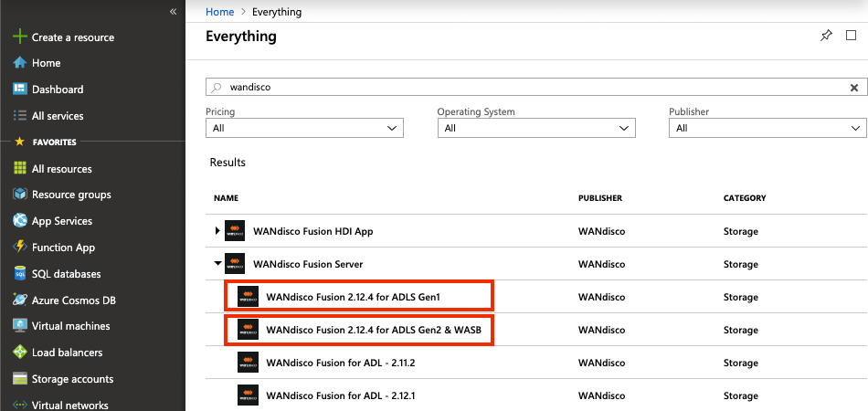Select WANdisco Fusion for ADL - 2.11.2
Viewport: 868px width, 411px height.
click(341, 363)
